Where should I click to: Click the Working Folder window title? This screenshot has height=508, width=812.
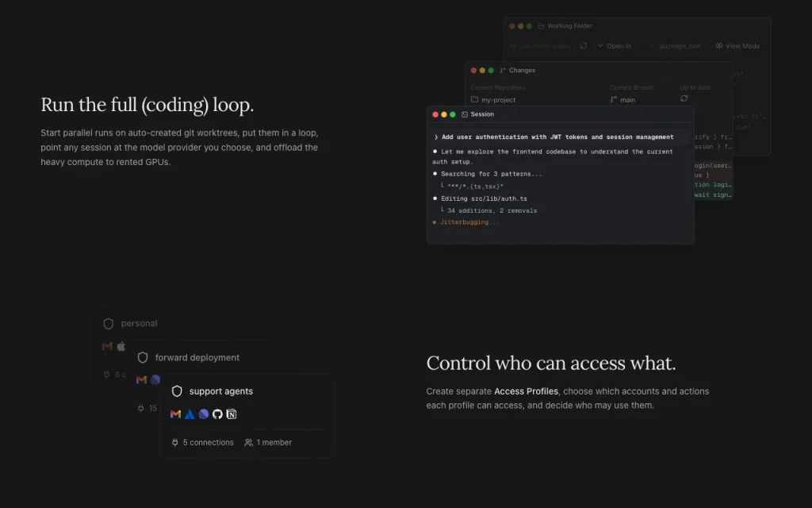point(569,26)
